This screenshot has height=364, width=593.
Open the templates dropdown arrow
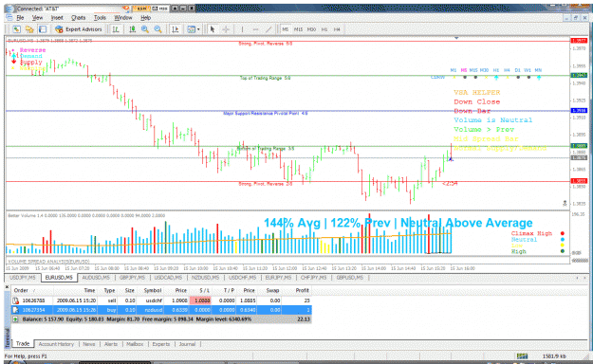click(198, 29)
